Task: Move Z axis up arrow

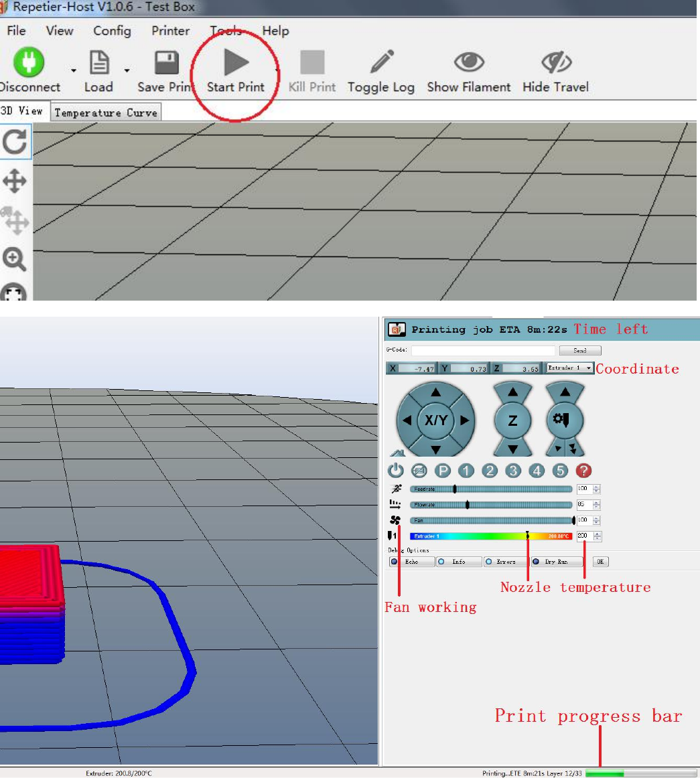Action: point(513,392)
